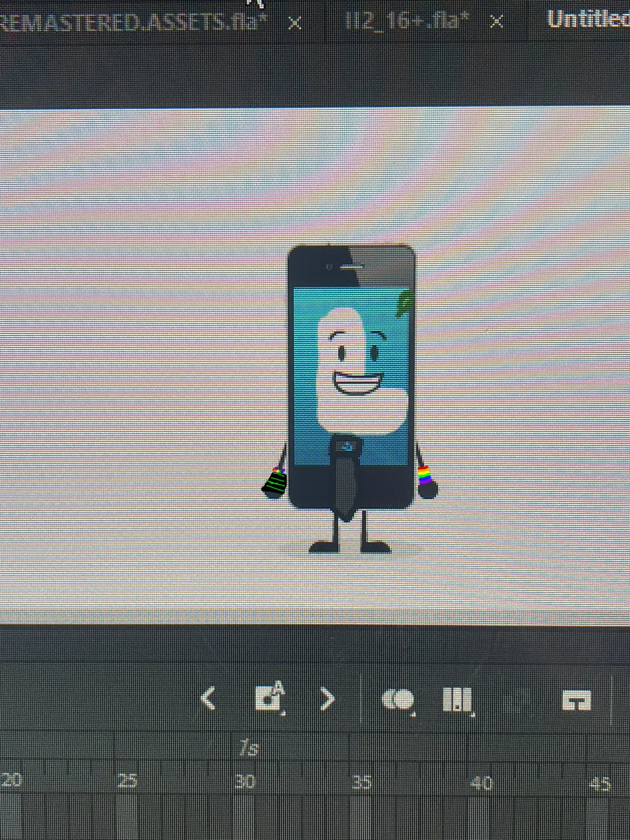The height and width of the screenshot is (840, 630).
Task: Select the phone character on stage
Action: [351, 398]
